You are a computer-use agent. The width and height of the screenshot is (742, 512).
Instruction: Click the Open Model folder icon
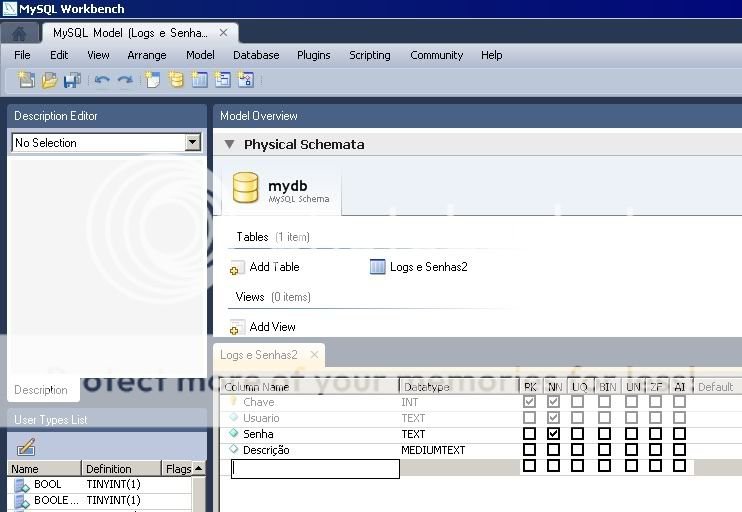(x=49, y=80)
